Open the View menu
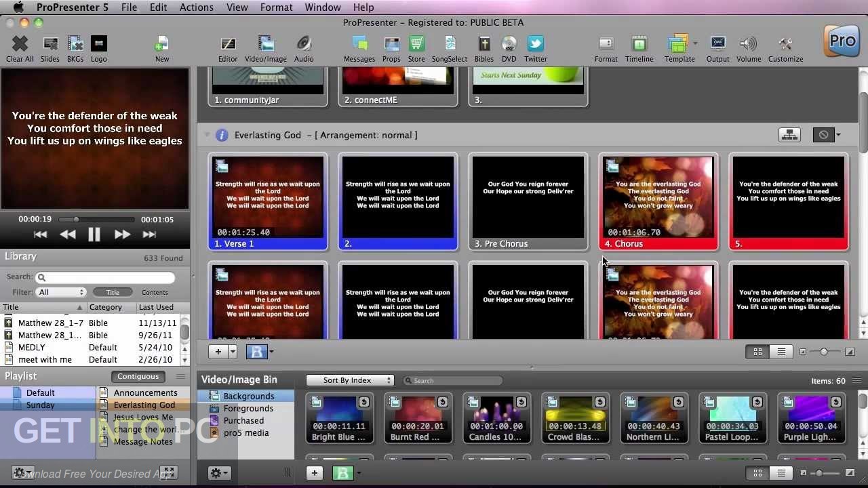Image resolution: width=868 pixels, height=488 pixels. (x=237, y=7)
